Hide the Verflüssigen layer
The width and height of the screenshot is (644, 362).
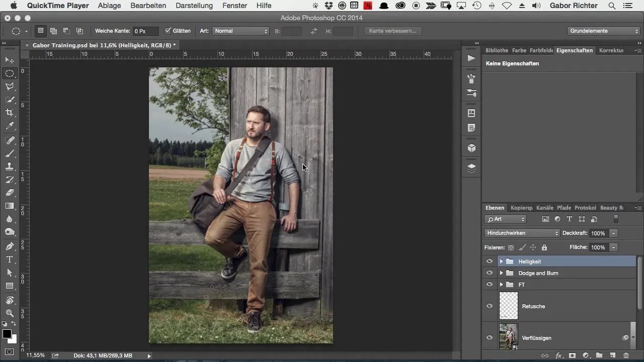click(x=490, y=338)
